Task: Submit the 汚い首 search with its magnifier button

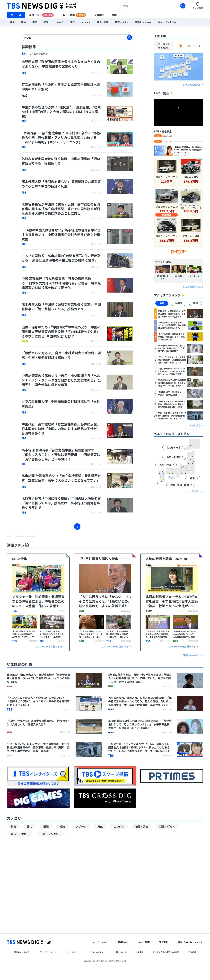Action: click(129, 38)
